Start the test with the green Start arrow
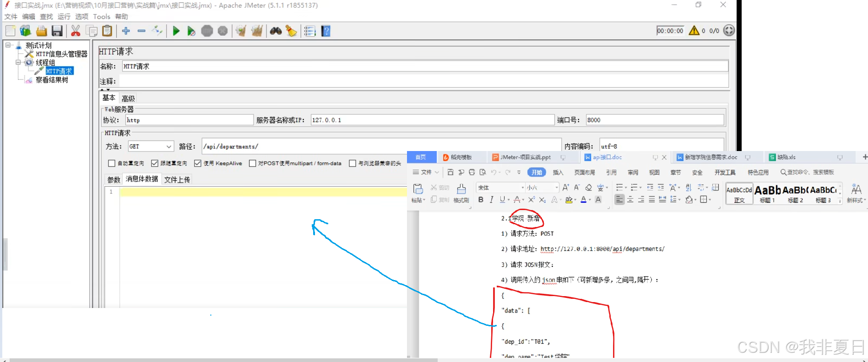 (176, 31)
